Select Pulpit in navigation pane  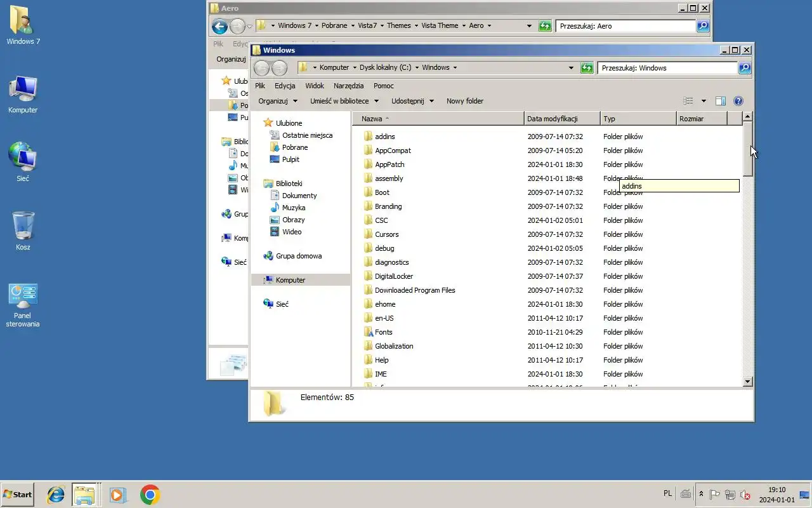tap(285, 159)
